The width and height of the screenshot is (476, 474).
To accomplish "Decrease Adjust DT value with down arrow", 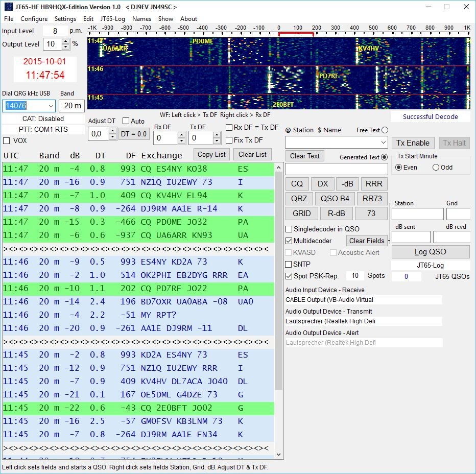I will click(x=112, y=137).
